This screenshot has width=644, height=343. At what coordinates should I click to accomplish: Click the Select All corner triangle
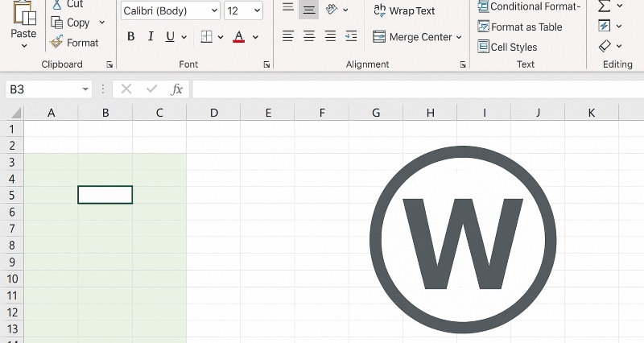[15, 113]
